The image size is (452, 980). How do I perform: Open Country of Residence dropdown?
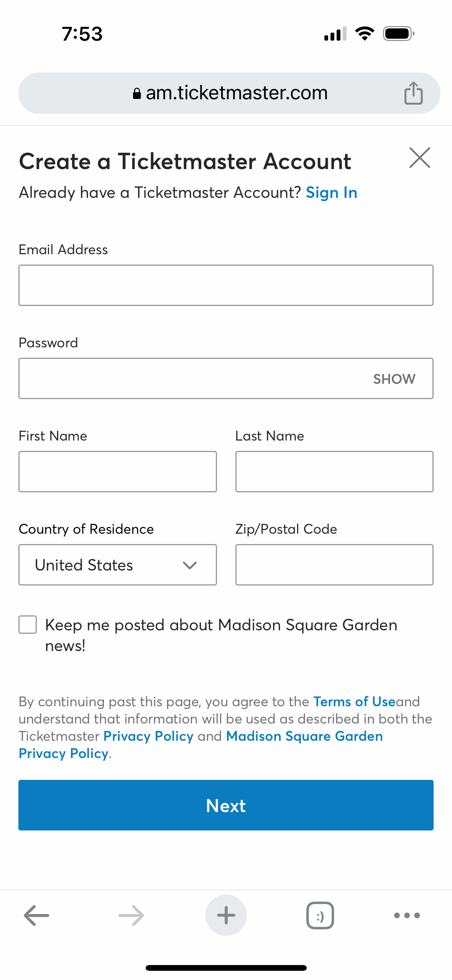[x=117, y=565]
